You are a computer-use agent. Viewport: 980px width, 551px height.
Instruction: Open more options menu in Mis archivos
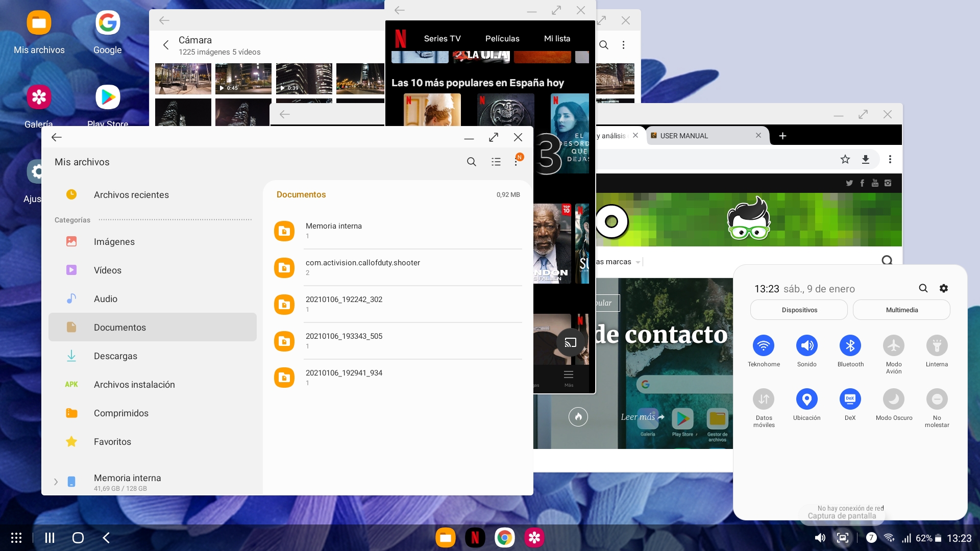517,162
